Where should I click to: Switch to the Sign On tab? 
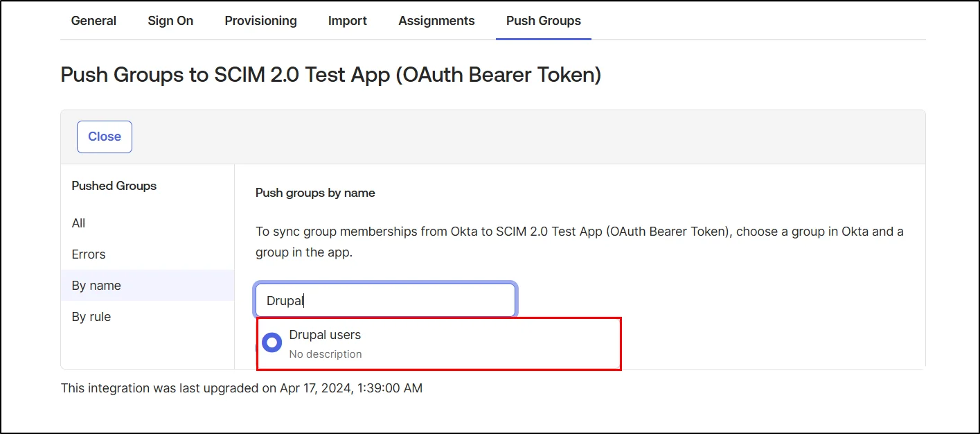click(x=170, y=21)
